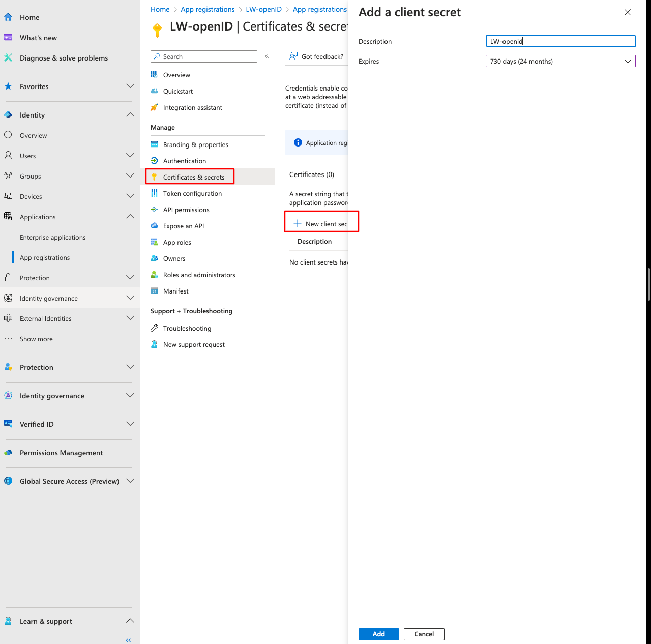Open the What's new icon
The image size is (651, 644).
pos(8,38)
